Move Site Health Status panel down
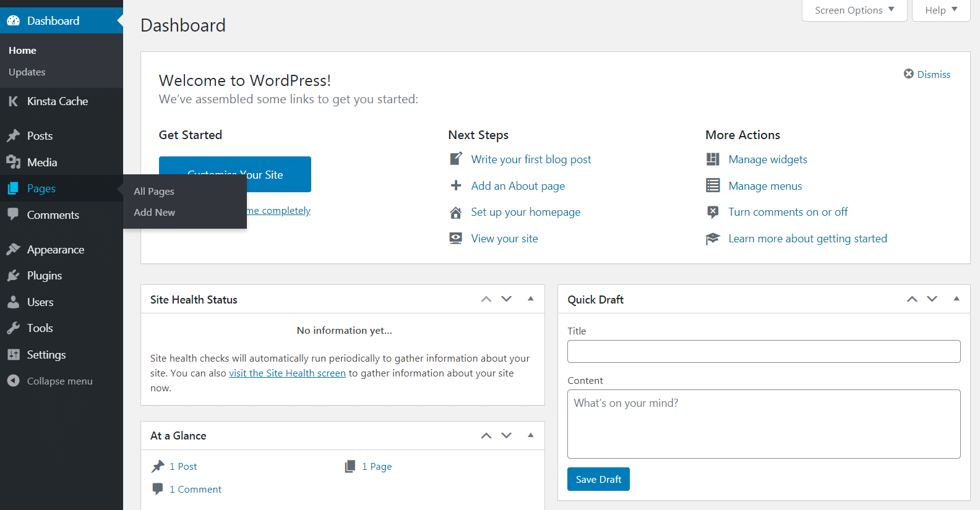 (x=507, y=299)
